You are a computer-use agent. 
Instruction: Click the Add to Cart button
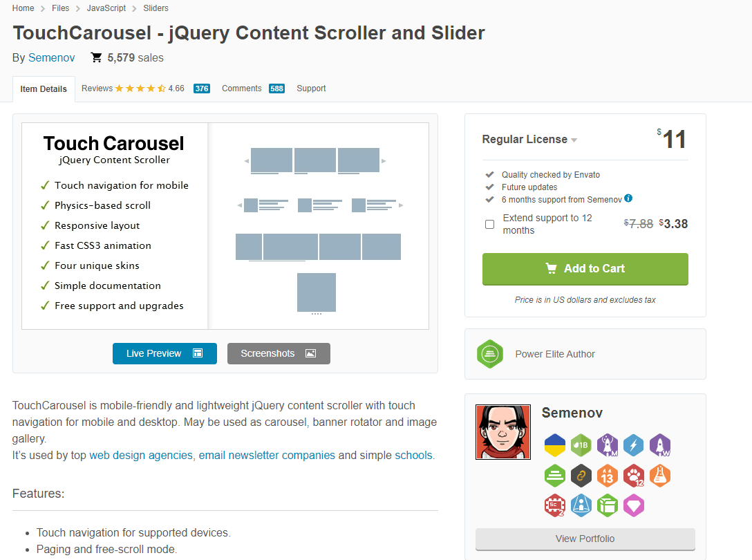585,269
